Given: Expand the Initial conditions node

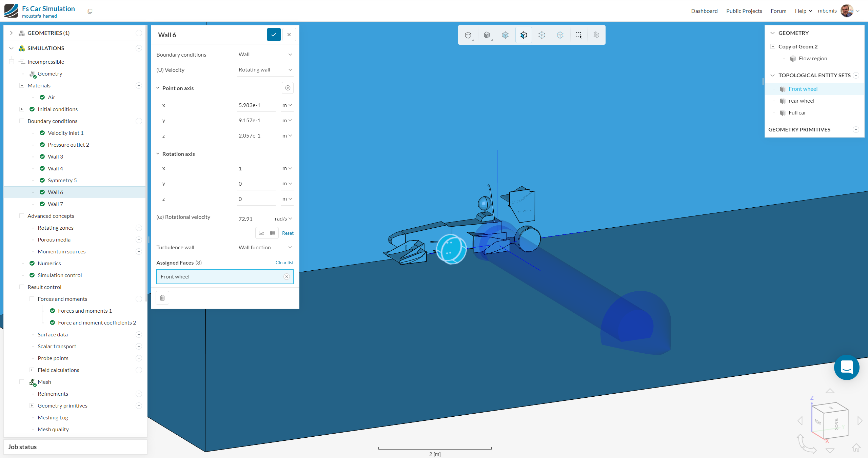Looking at the screenshot, I should [22, 109].
